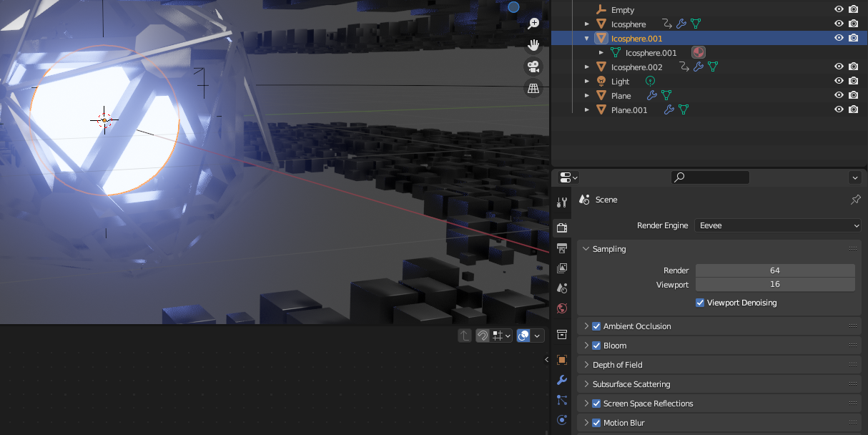Expand the Depth of Field panel
Screen dimensions: 868x435
(586, 365)
